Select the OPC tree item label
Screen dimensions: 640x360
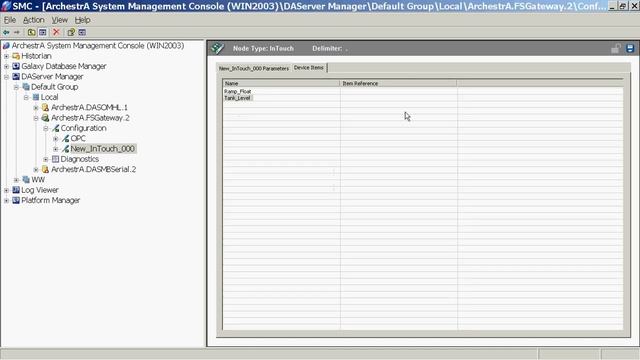tap(78, 138)
